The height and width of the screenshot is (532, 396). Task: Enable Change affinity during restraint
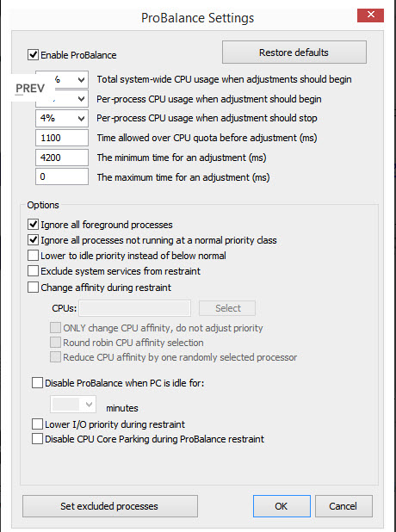point(33,287)
